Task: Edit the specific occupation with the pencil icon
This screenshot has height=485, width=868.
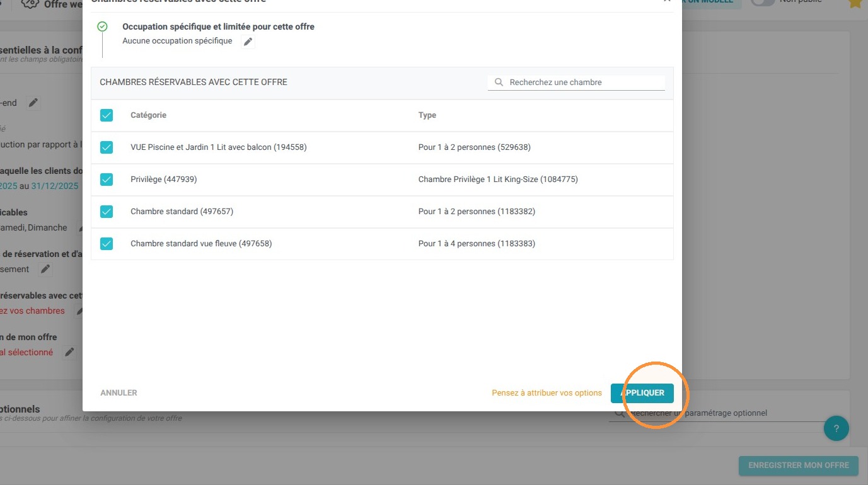Action: (248, 42)
